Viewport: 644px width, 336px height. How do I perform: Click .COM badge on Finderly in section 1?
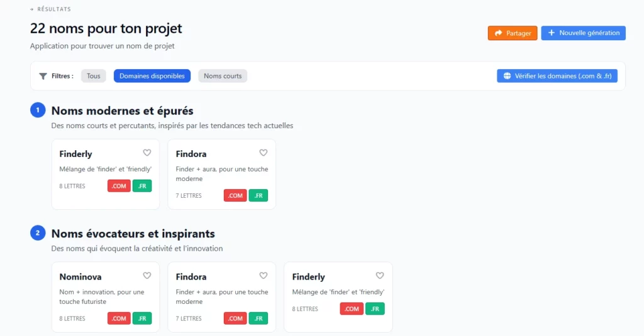[119, 186]
